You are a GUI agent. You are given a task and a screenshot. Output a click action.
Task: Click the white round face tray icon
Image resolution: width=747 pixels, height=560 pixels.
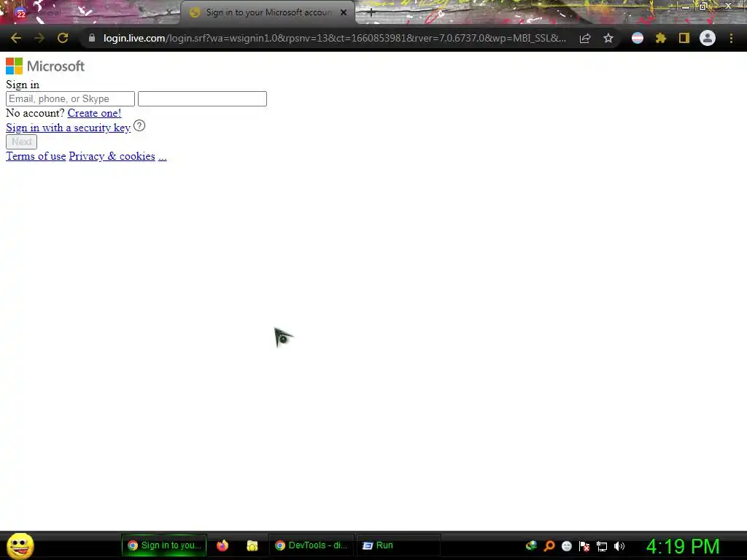pos(566,546)
